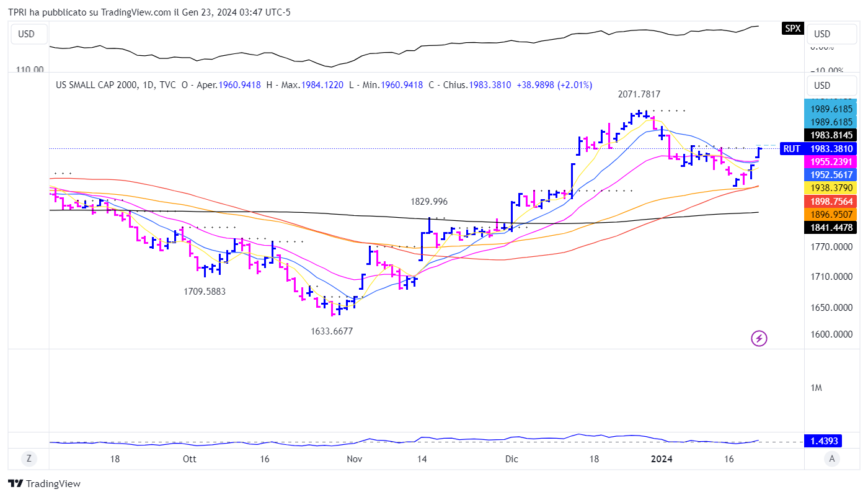Toggle auto scale with the A button
Image resolution: width=868 pixels, height=497 pixels.
(x=833, y=459)
